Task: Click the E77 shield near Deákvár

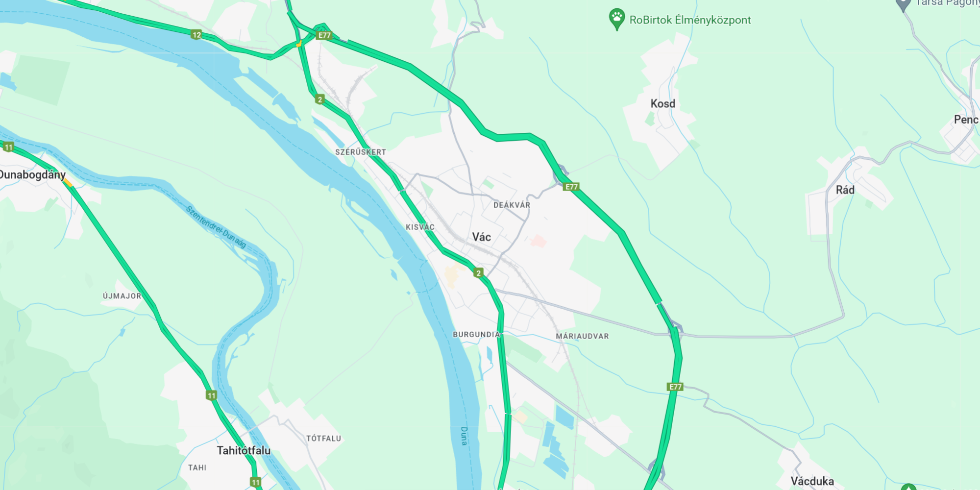Action: [571, 187]
